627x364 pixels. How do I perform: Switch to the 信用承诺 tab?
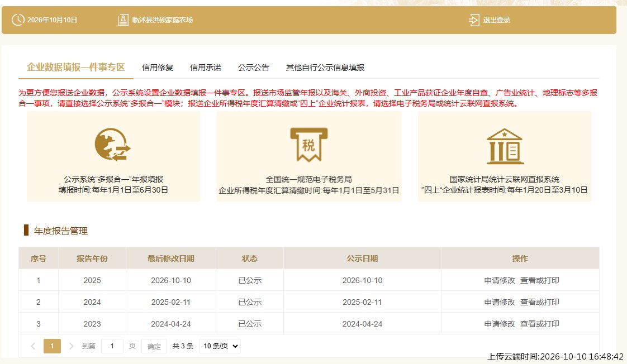point(206,68)
